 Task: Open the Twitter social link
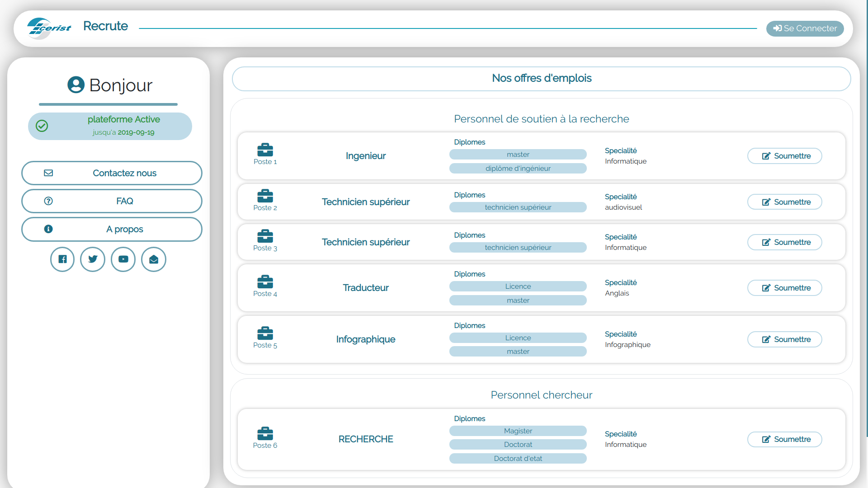coord(93,259)
